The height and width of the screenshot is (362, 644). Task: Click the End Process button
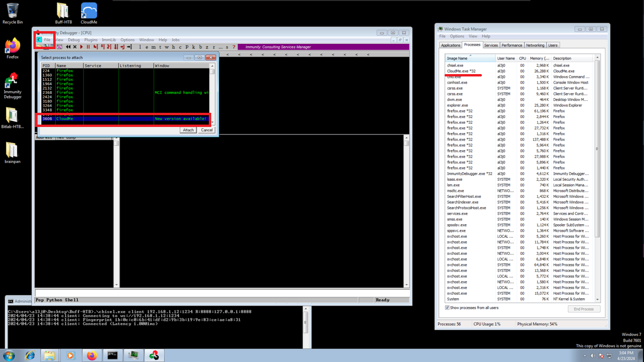tap(584, 309)
